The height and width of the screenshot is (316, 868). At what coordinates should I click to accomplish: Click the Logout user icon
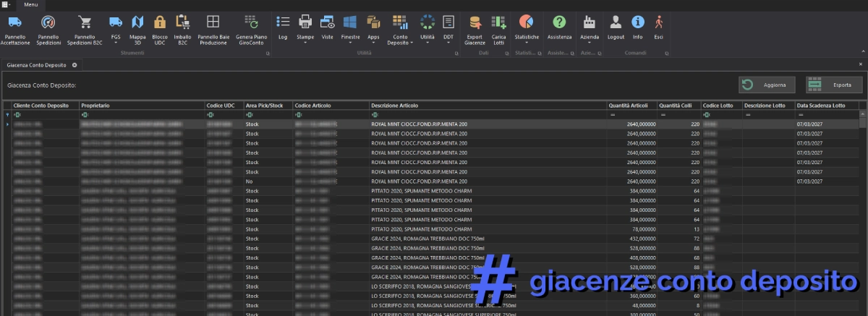(x=616, y=22)
